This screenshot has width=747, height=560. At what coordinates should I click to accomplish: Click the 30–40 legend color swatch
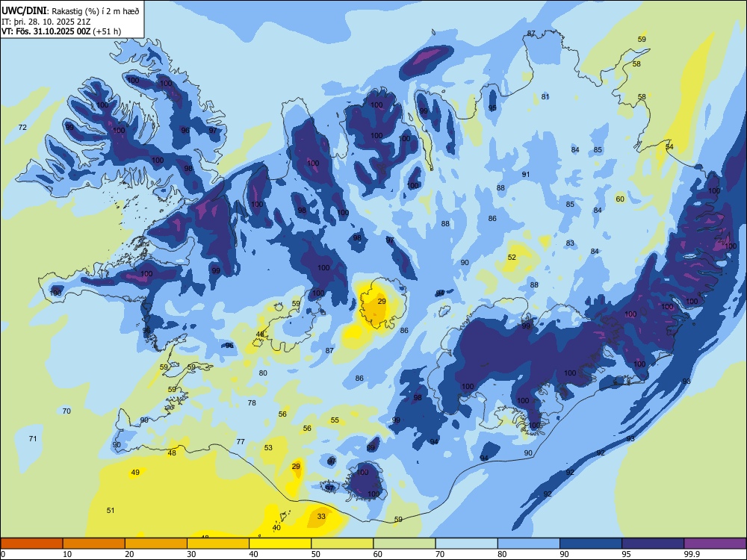coord(218,544)
